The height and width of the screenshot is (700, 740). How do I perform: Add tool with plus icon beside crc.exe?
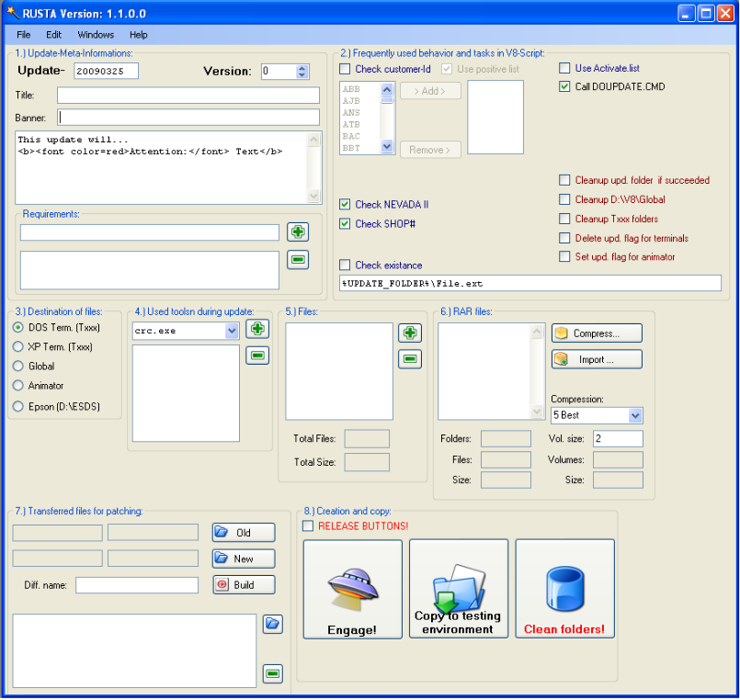coord(257,329)
